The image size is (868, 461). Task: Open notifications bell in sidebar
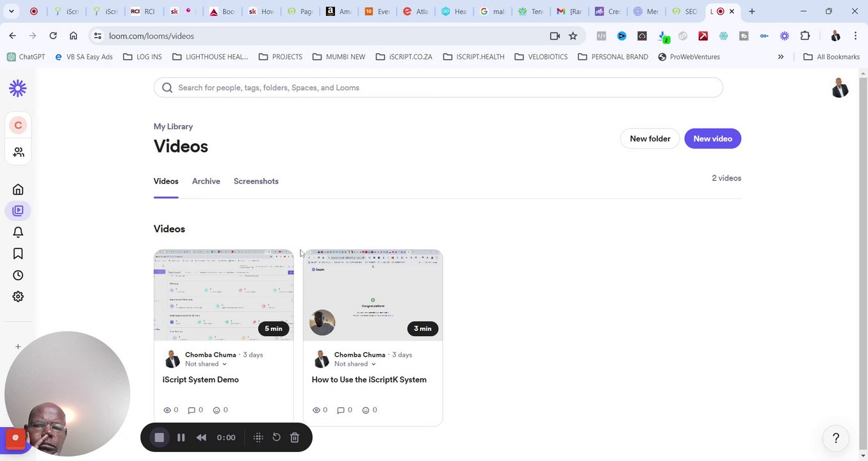click(x=18, y=232)
